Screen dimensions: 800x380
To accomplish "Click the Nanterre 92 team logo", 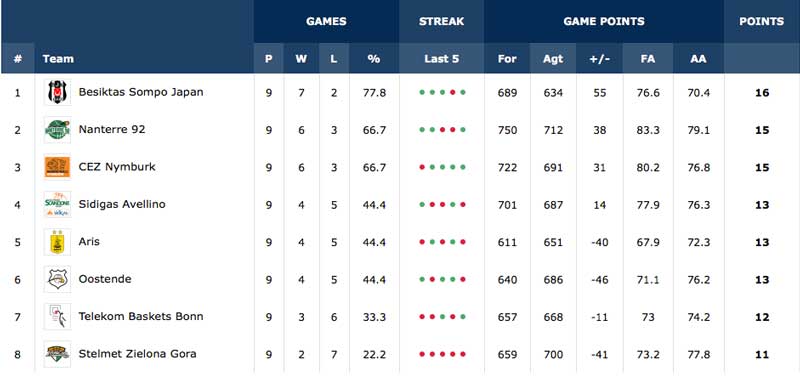I will [57, 130].
